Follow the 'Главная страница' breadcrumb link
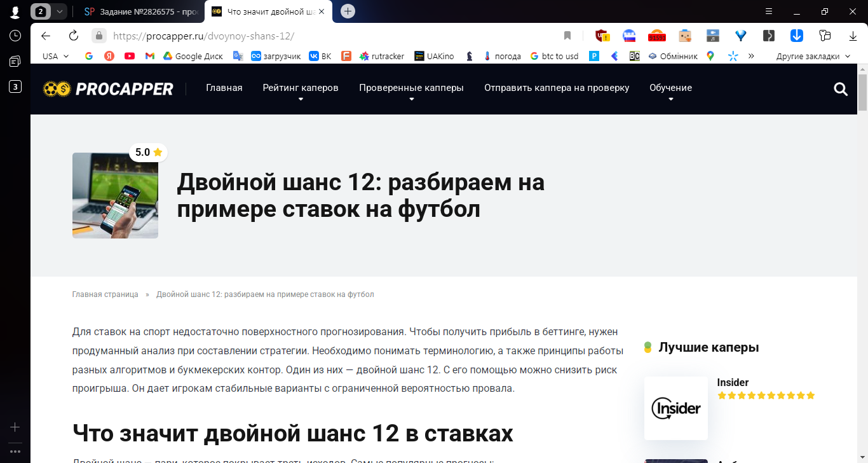Image resolution: width=868 pixels, height=463 pixels. coord(105,294)
